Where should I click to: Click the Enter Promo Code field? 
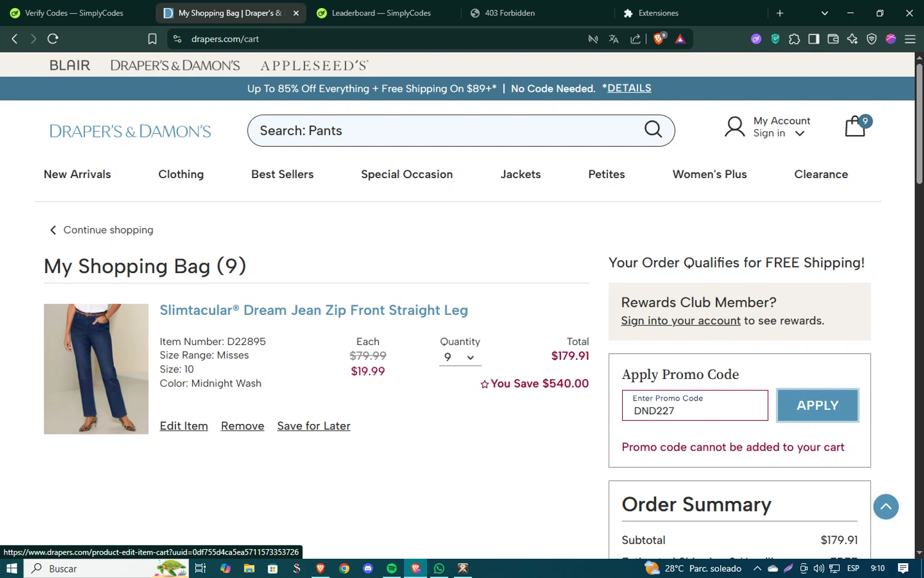[x=695, y=405]
